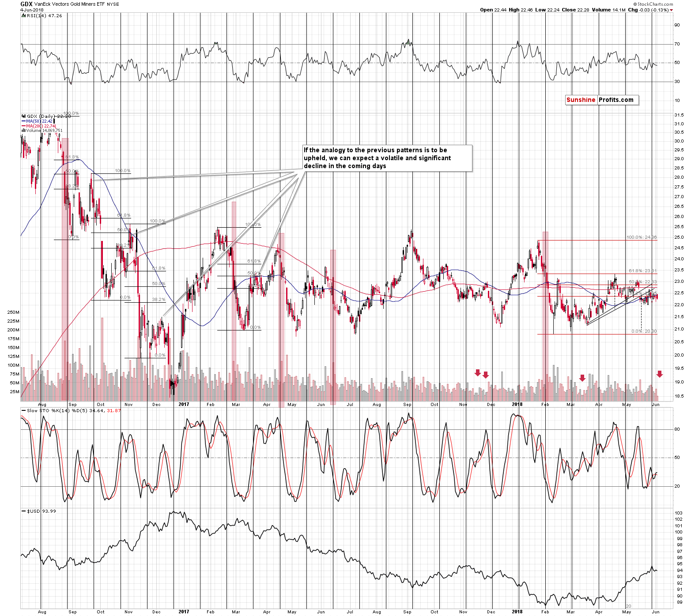This screenshot has width=691, height=616.
Task: Click the 70 level on RSI axis
Action: [x=677, y=44]
